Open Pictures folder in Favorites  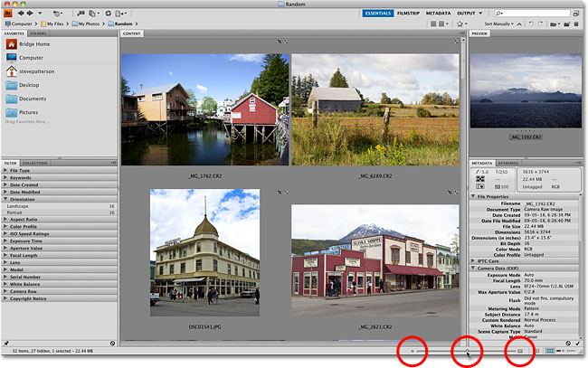[x=22, y=112]
